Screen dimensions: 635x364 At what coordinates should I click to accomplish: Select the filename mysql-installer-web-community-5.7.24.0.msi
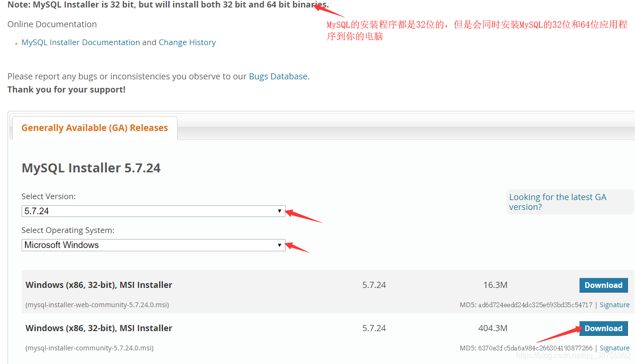(x=97, y=305)
